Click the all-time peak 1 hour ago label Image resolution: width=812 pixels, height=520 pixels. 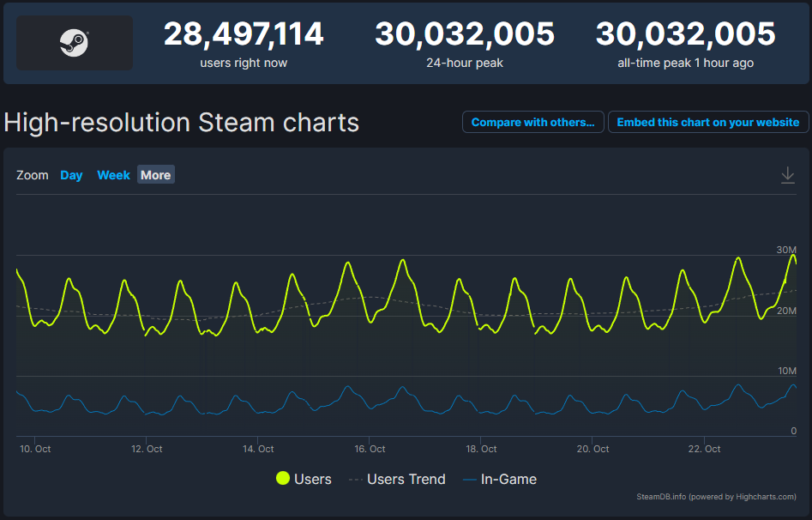pos(686,63)
